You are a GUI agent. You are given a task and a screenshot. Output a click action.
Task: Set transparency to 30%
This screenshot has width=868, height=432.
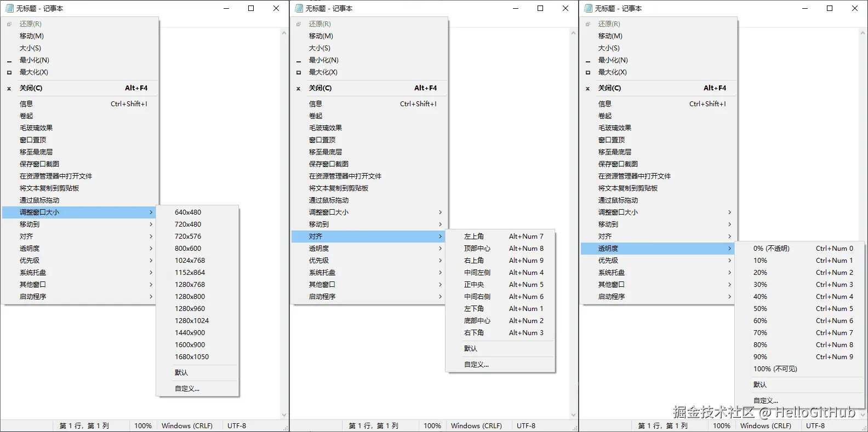click(800, 285)
